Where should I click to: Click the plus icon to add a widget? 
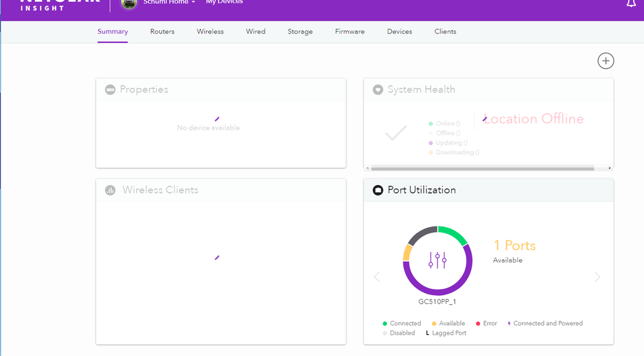(x=605, y=61)
